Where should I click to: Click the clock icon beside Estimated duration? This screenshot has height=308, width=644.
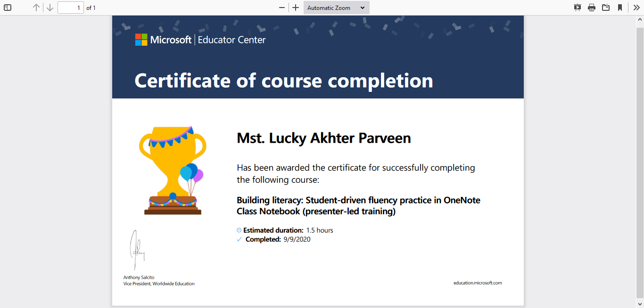click(x=239, y=230)
